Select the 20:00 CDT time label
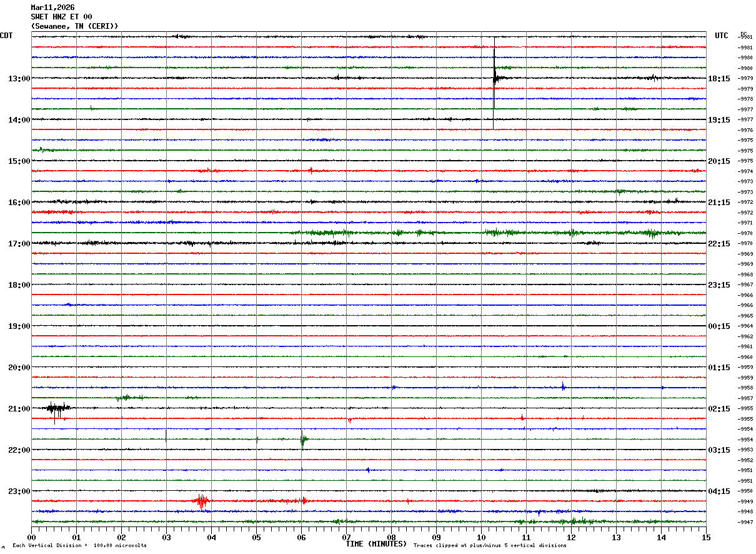 19,368
